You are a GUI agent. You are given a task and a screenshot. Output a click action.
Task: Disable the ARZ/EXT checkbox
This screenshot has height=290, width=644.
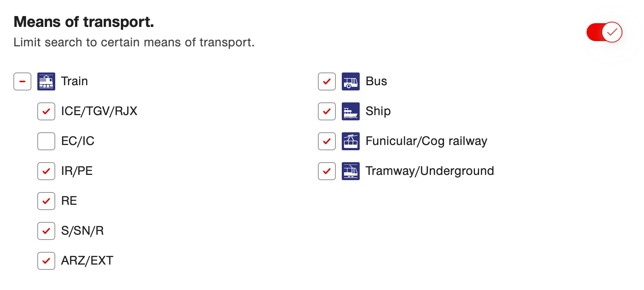pyautogui.click(x=46, y=261)
